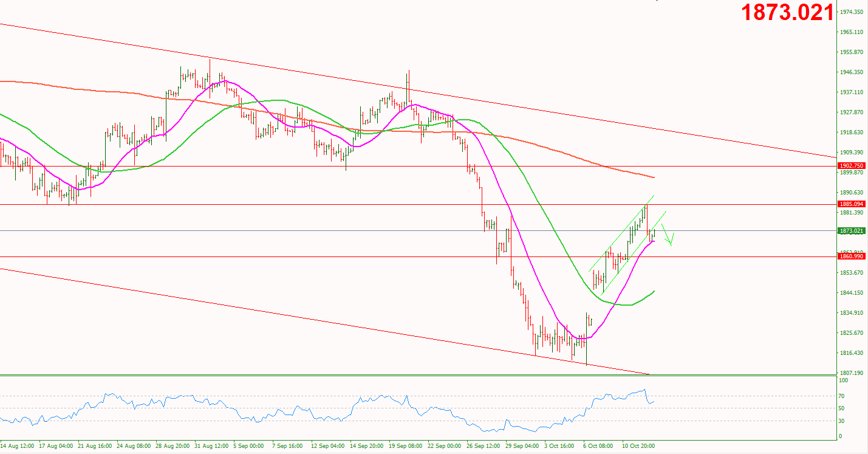Viewport: 868px width, 454px height.
Task: Click the RSI scale value 100
Action: coord(843,380)
